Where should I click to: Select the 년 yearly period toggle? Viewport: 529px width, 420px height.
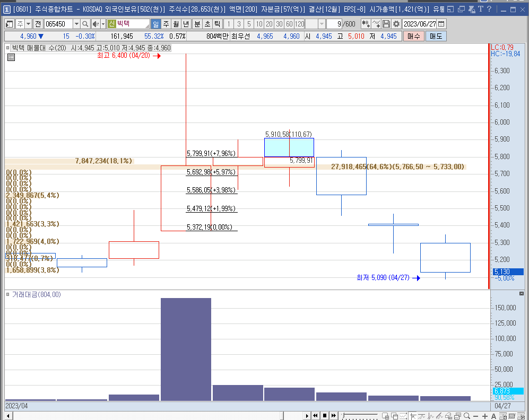pos(186,24)
